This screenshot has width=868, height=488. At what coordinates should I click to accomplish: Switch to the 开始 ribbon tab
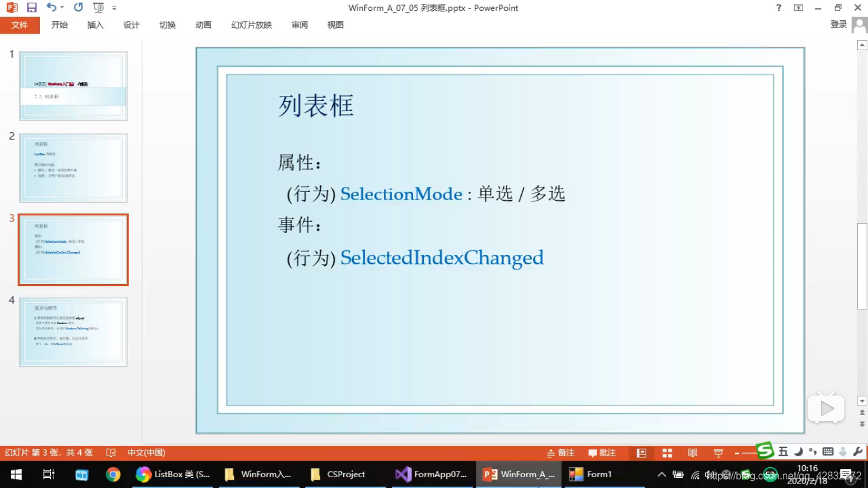coord(60,25)
